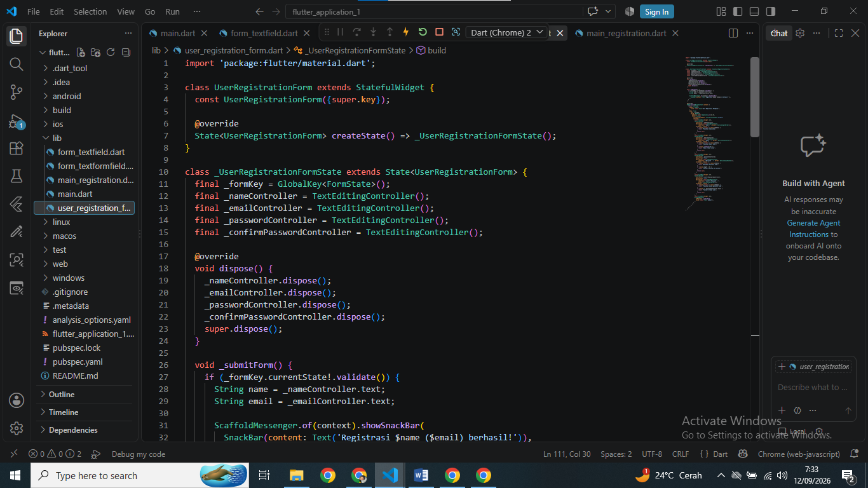Toggle the bottom panel layout
The height and width of the screenshot is (488, 868).
[754, 11]
